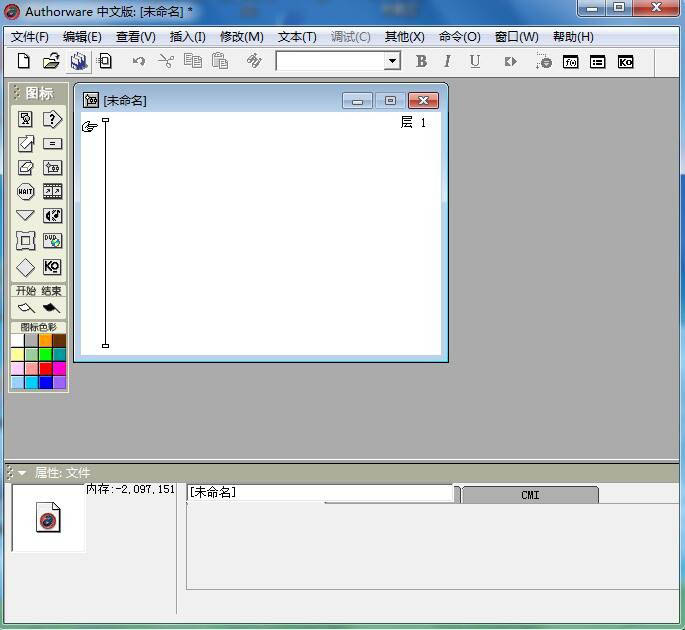Toggle Italic text formatting
This screenshot has height=630, width=685.
point(447,62)
